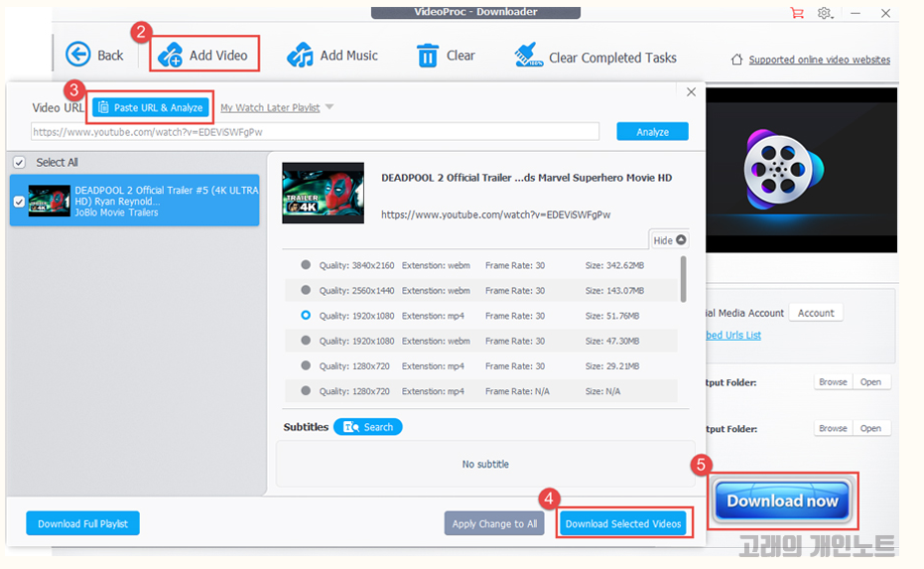The height and width of the screenshot is (569, 924).
Task: Click the Analyze button
Action: point(652,131)
